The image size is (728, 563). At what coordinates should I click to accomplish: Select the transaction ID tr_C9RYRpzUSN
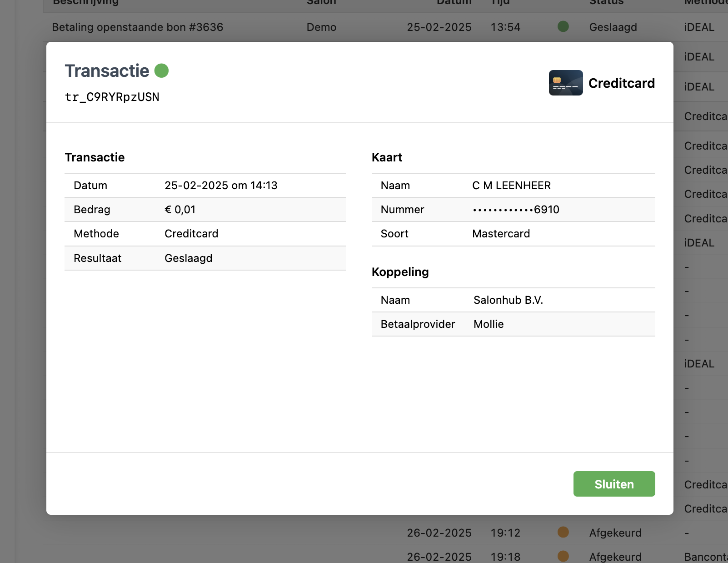112,97
